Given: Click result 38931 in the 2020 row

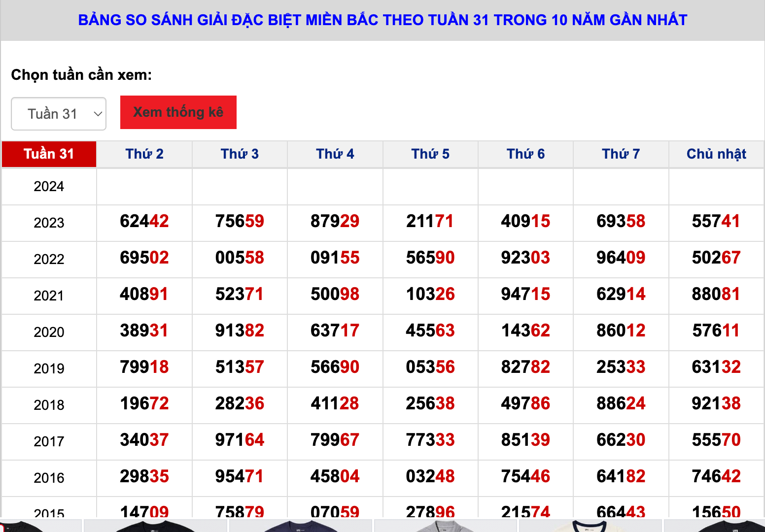Looking at the screenshot, I should (144, 331).
